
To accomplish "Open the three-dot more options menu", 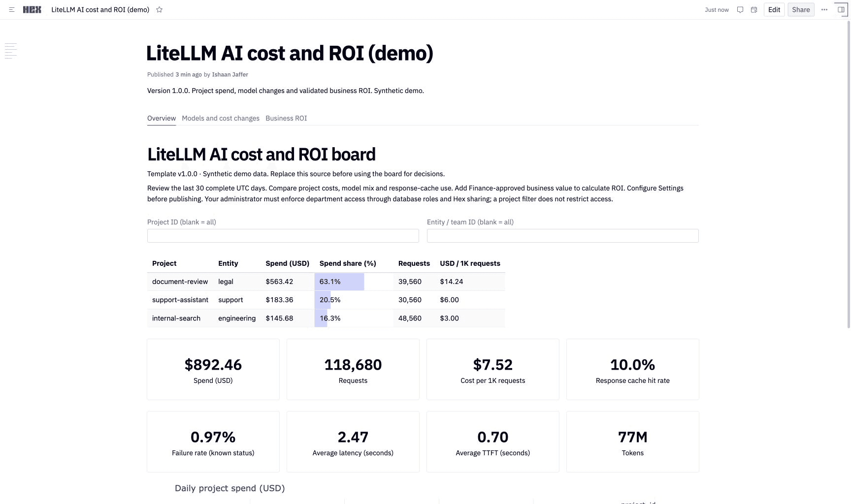I will tap(824, 10).
